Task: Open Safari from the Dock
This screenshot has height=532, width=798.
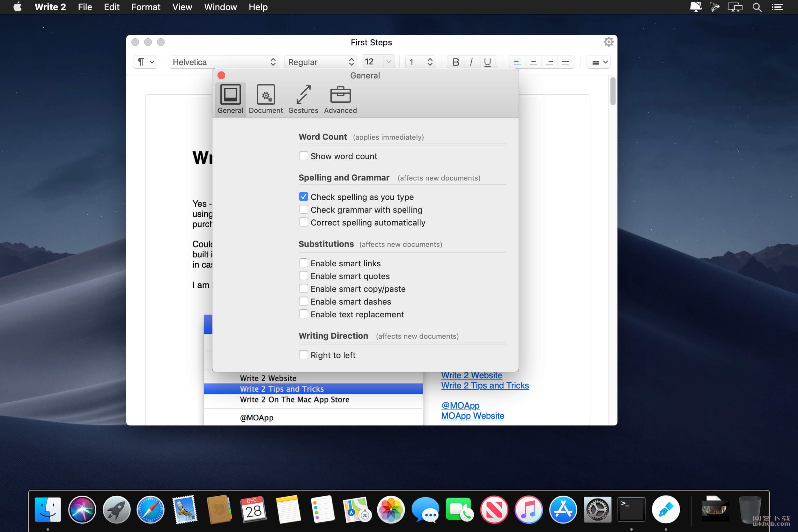Action: click(x=151, y=509)
